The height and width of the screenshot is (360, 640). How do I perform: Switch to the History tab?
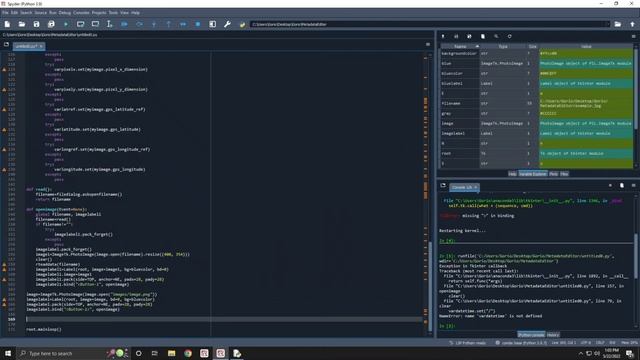[x=553, y=335]
